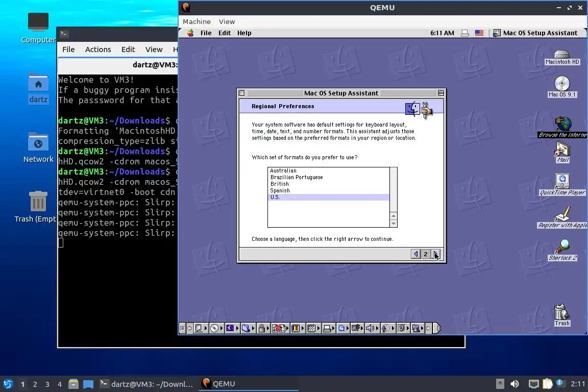Select the Sherlock 2 desktop icon
Image resolution: width=588 pixels, height=392 pixels.
click(562, 250)
